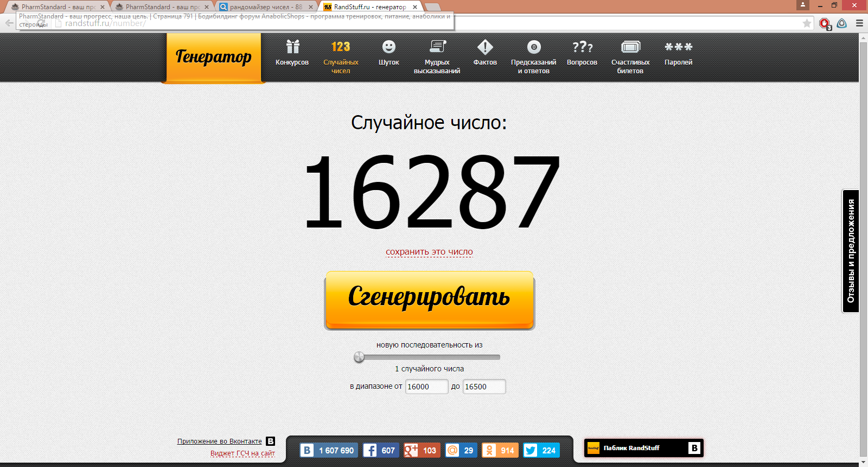The height and width of the screenshot is (467, 868).
Task: Click the сохранить это число link
Action: pos(429,252)
